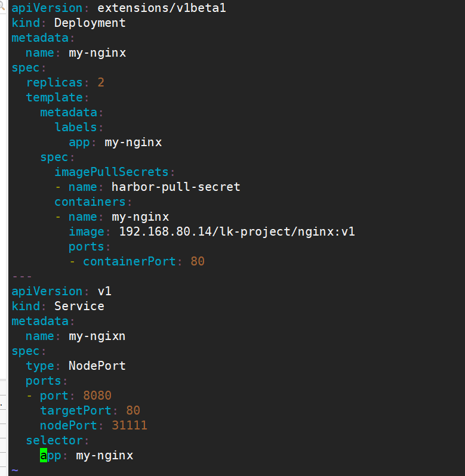Image resolution: width=465 pixels, height=476 pixels.
Task: Click the Deployment kind value
Action: point(90,23)
